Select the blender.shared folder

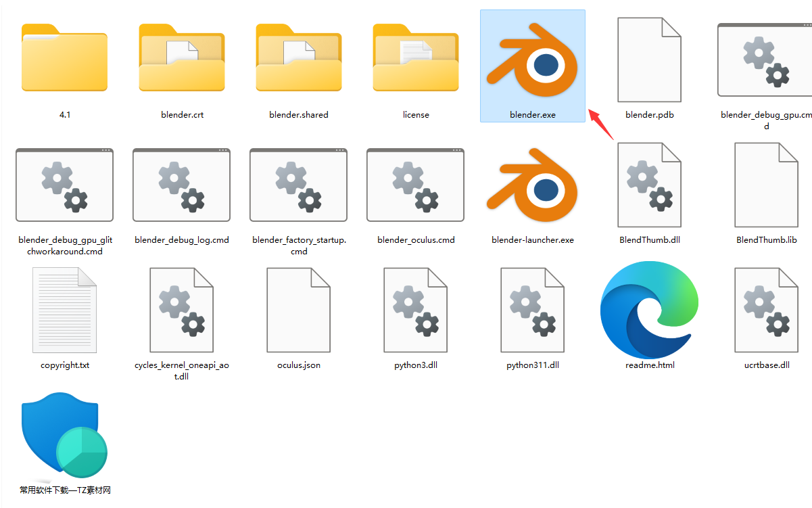[x=299, y=60]
